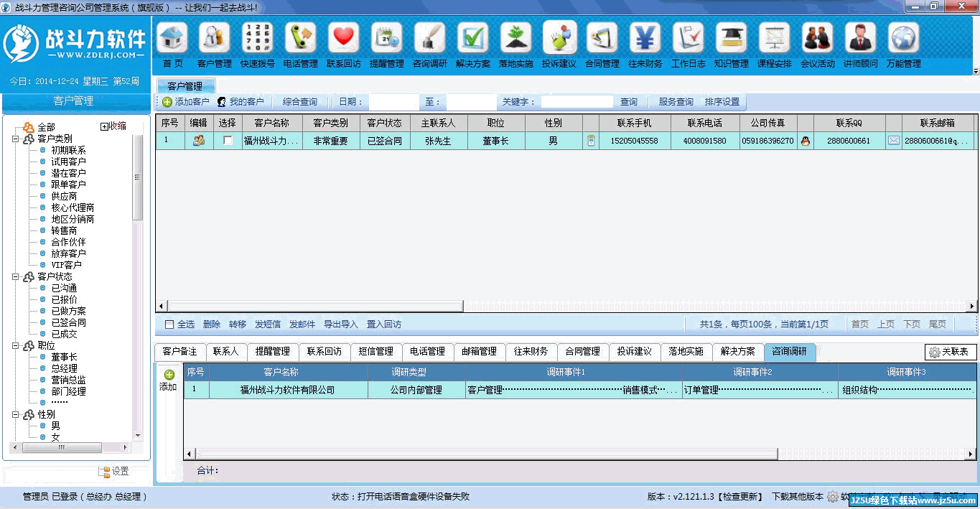Switch to the 联系人 tab
The image size is (980, 509).
[225, 352]
